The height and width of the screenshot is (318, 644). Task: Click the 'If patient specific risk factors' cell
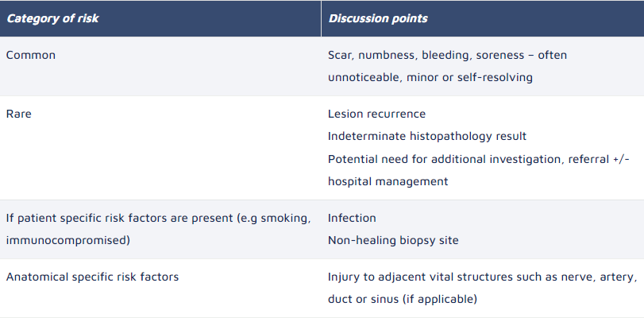(x=160, y=229)
